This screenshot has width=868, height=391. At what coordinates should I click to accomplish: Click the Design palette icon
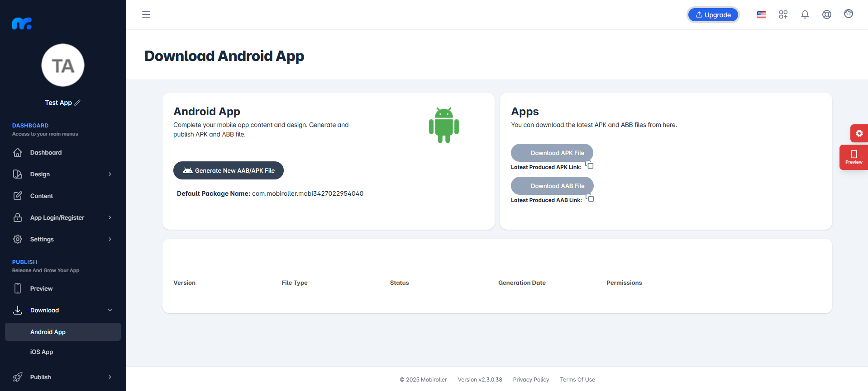18,174
